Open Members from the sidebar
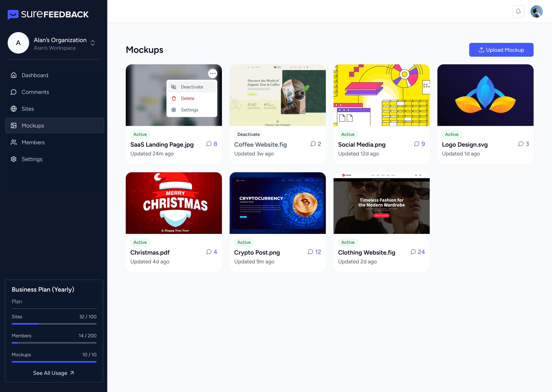 tap(33, 142)
